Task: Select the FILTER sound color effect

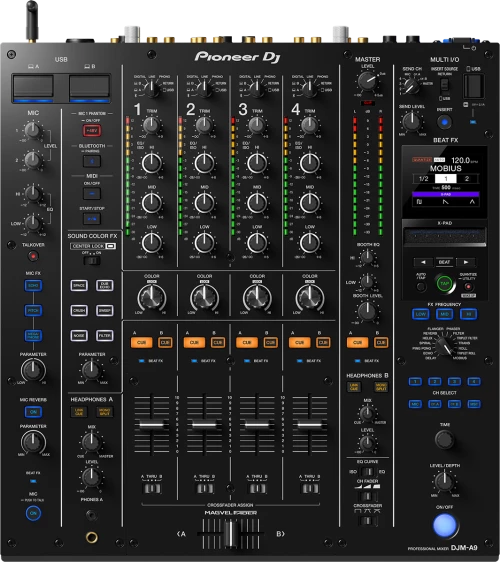Action: [105, 335]
